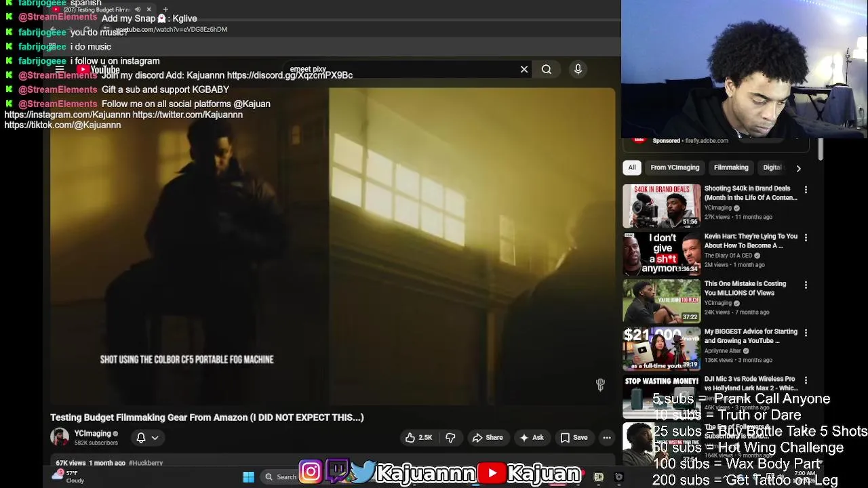Screen dimensions: 868x488
Task: Start voice search with the microphone icon
Action: pos(578,69)
